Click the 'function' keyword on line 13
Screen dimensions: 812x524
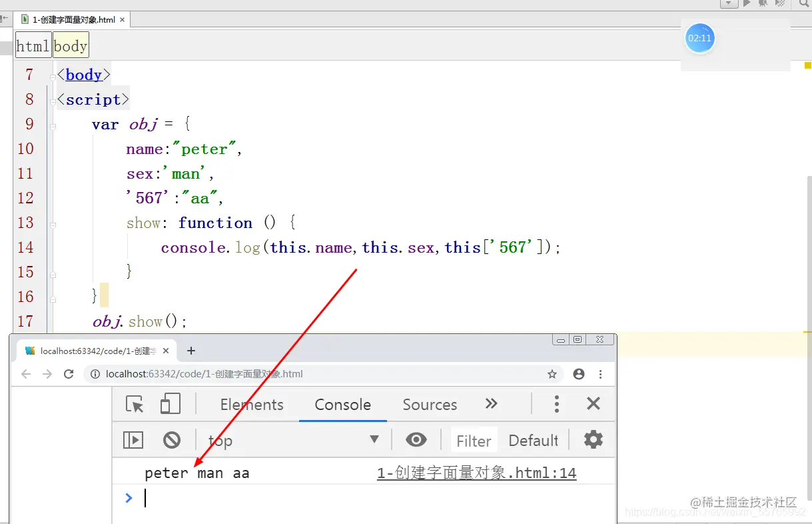pos(215,223)
